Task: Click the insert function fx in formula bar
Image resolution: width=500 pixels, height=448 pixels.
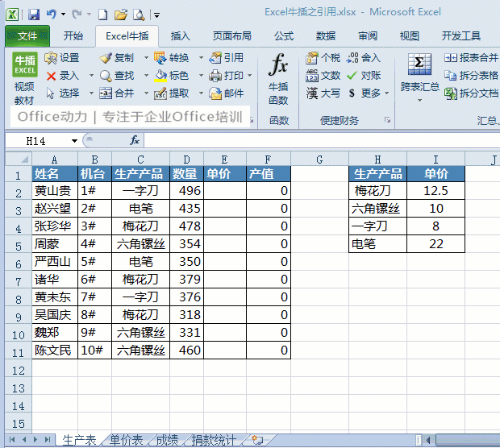Action: [x=135, y=140]
